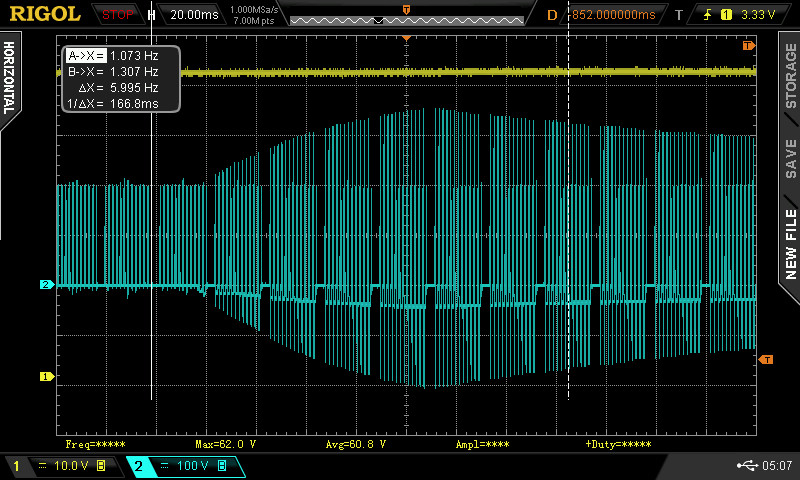This screenshot has width=800, height=480.
Task: Select the 852.000000ms delay value
Action: 614,15
